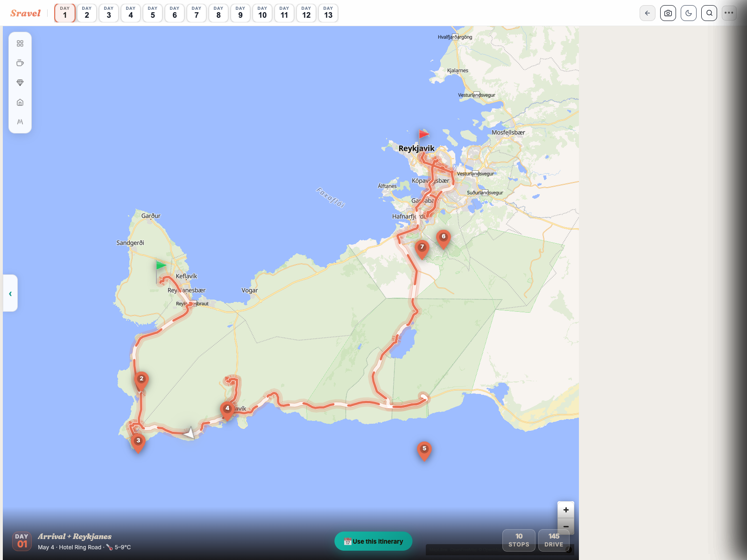
Task: Click map stop marker number 2
Action: point(141,380)
